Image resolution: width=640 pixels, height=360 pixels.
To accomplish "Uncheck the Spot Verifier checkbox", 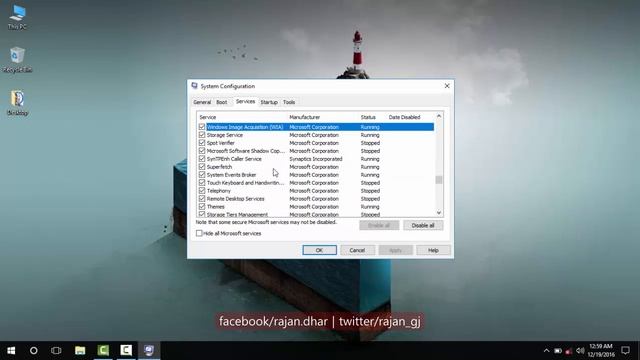I will point(202,143).
